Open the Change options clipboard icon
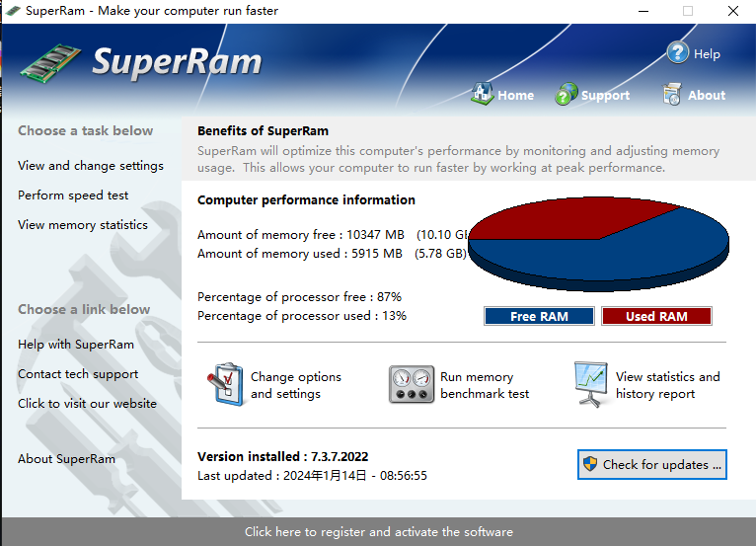The height and width of the screenshot is (546, 756). [x=225, y=384]
